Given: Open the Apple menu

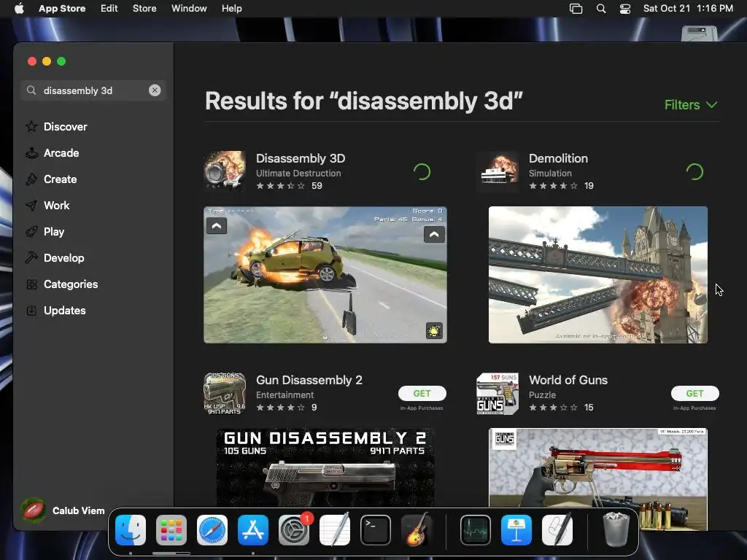Looking at the screenshot, I should (x=19, y=8).
